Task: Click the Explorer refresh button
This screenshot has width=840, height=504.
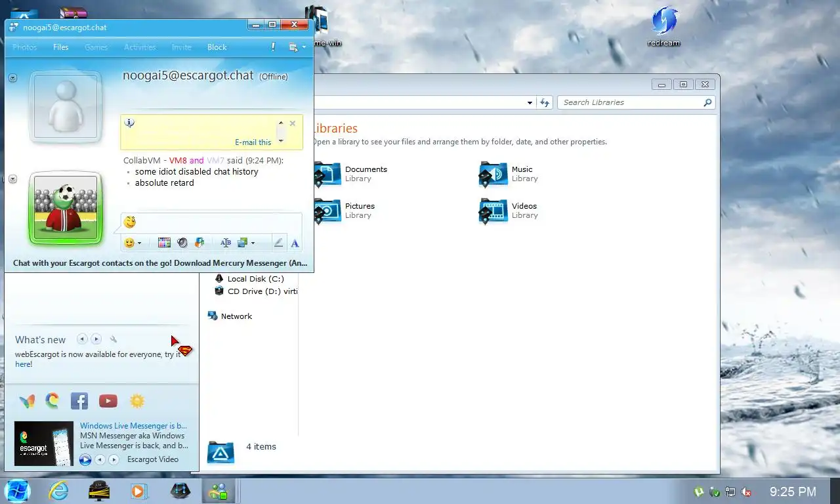Action: coord(544,102)
